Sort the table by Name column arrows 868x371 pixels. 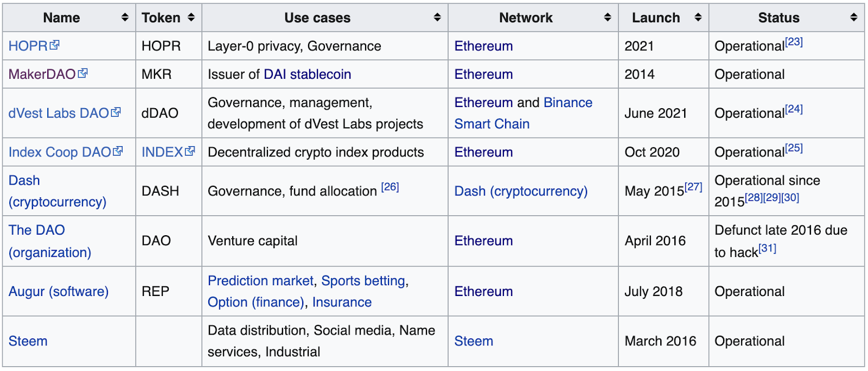click(x=125, y=17)
